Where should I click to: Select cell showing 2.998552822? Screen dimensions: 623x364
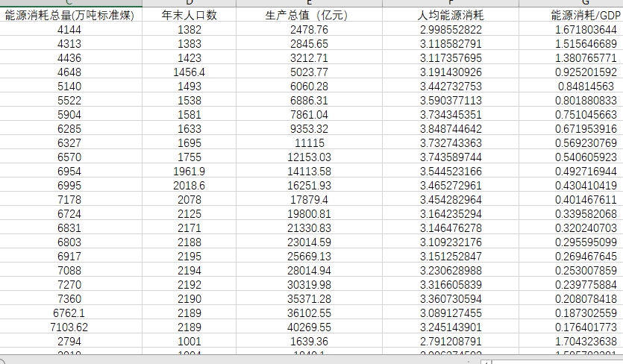pyautogui.click(x=451, y=29)
